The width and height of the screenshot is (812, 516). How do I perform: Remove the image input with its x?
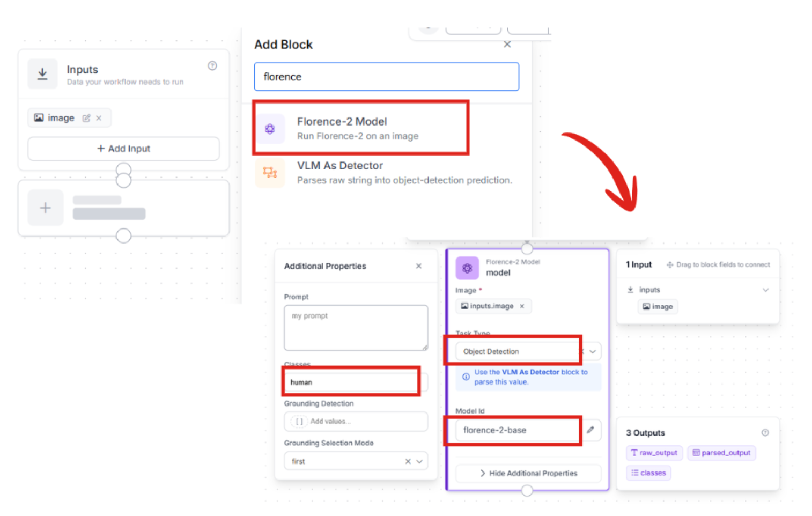point(99,118)
